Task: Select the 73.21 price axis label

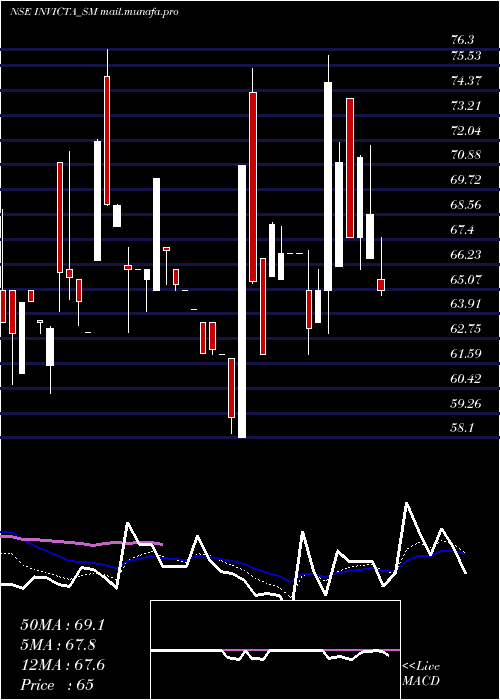Action: [x=466, y=106]
